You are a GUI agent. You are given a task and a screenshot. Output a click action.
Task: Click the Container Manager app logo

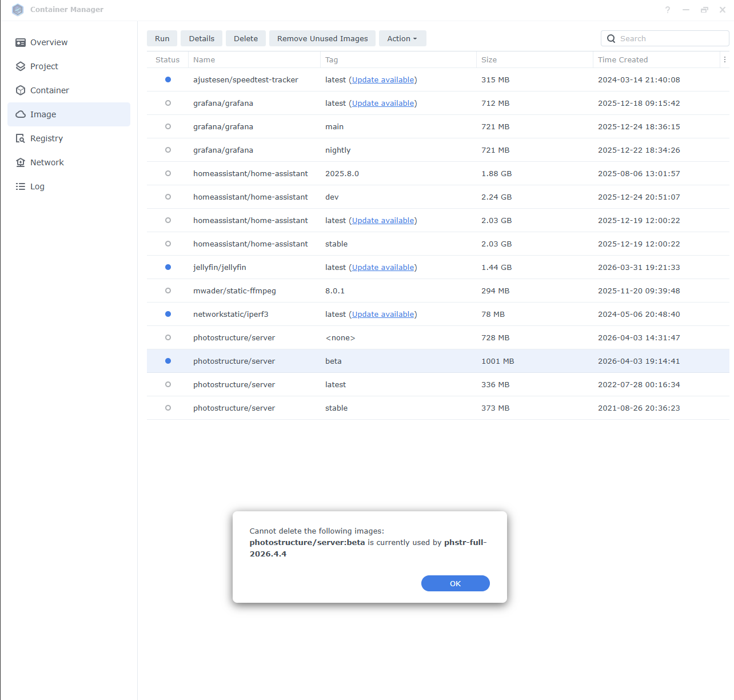click(x=18, y=10)
